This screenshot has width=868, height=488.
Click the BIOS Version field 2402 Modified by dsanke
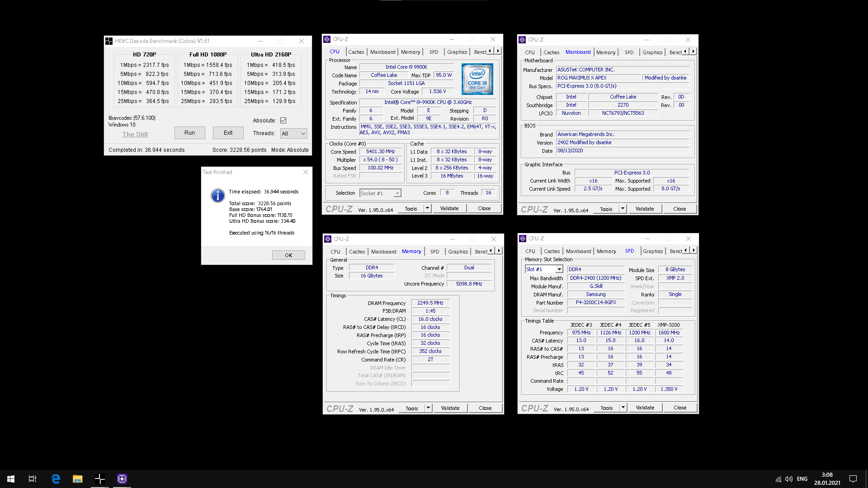click(x=623, y=143)
